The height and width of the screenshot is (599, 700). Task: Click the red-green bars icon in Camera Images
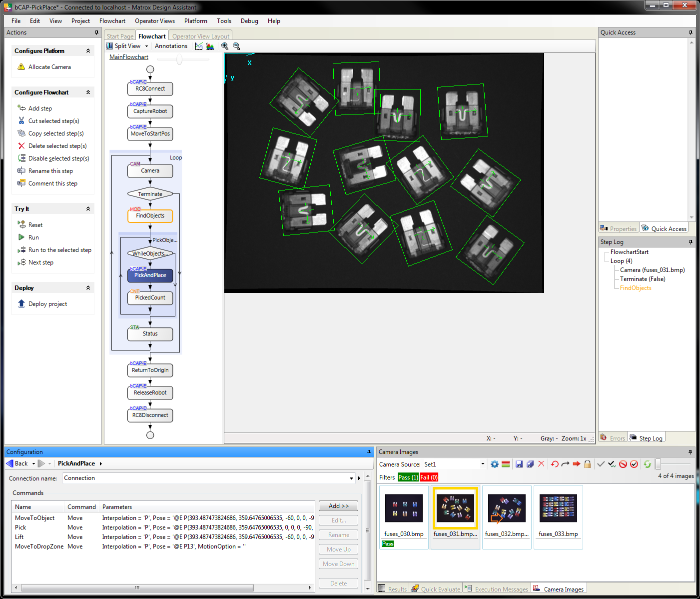(x=506, y=464)
